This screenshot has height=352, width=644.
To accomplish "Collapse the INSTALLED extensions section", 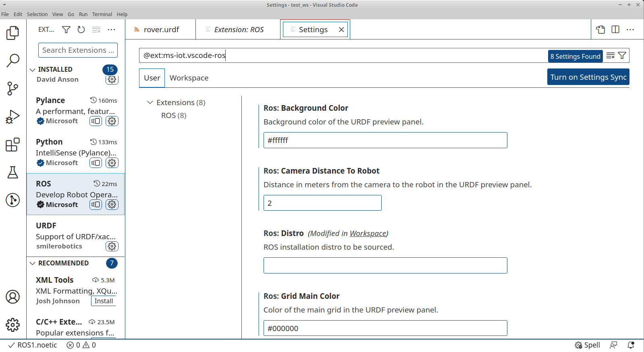I will pos(33,70).
